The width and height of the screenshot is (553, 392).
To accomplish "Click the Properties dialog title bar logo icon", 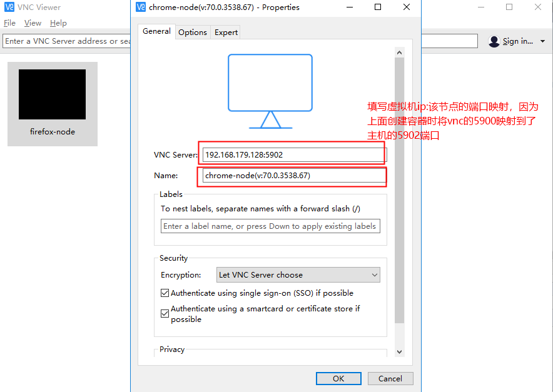I will (141, 7).
